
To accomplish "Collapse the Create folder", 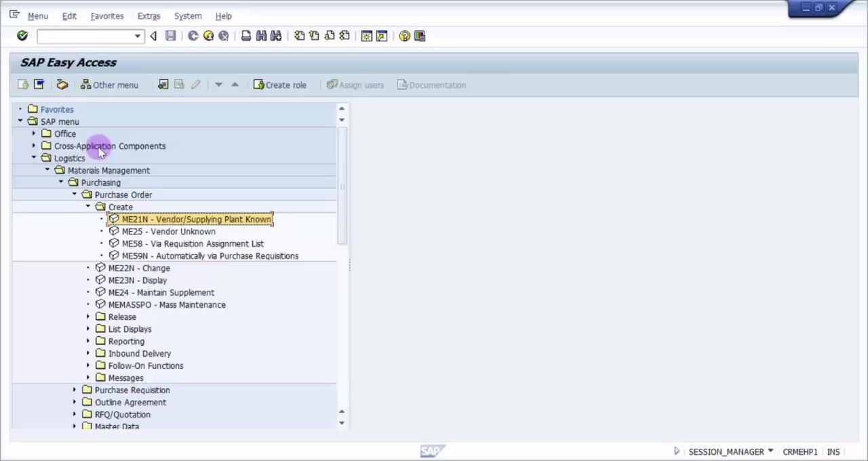I will [88, 207].
